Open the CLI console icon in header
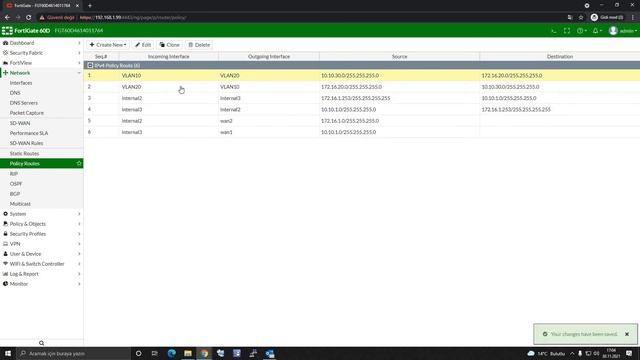The height and width of the screenshot is (360, 640). point(553,31)
